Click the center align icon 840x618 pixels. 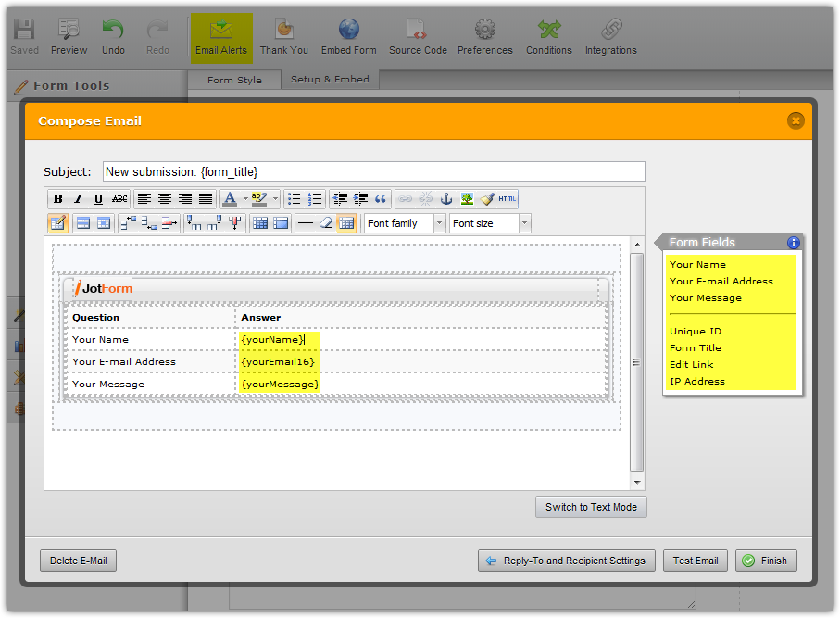coord(165,199)
